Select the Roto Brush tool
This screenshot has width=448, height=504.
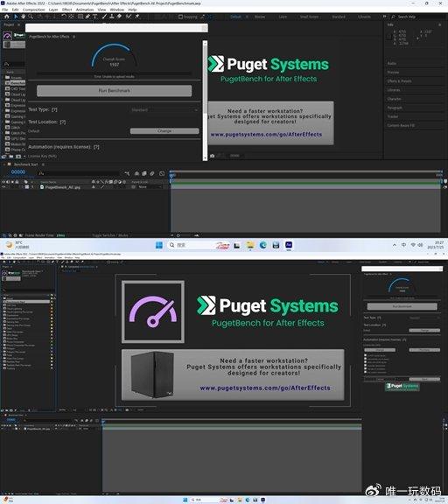click(129, 17)
